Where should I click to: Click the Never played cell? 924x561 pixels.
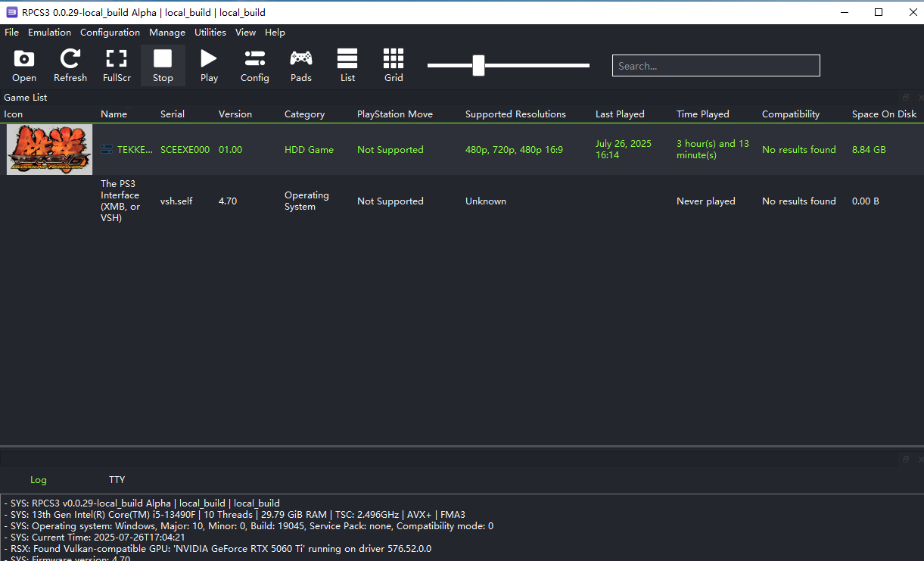click(x=706, y=201)
